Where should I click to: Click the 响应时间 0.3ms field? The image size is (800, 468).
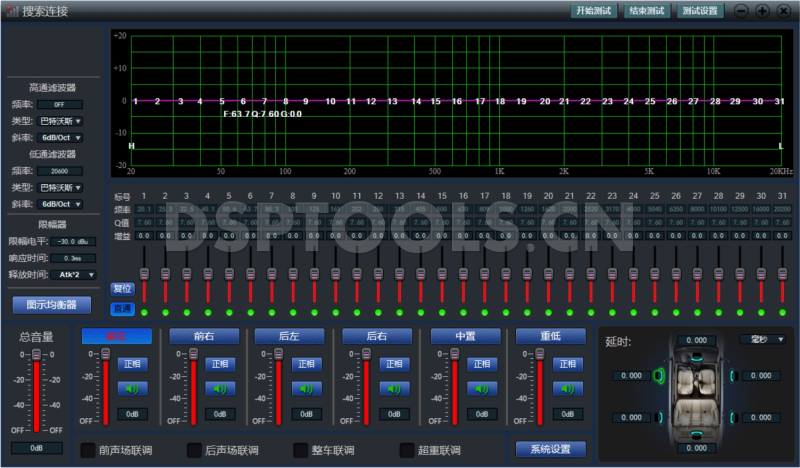pyautogui.click(x=73, y=258)
